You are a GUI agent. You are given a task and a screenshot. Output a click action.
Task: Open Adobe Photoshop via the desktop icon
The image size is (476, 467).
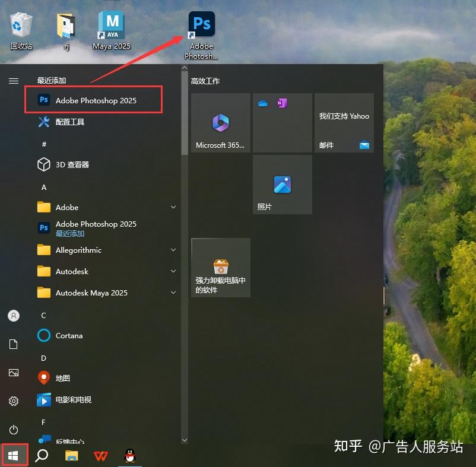pos(201,24)
